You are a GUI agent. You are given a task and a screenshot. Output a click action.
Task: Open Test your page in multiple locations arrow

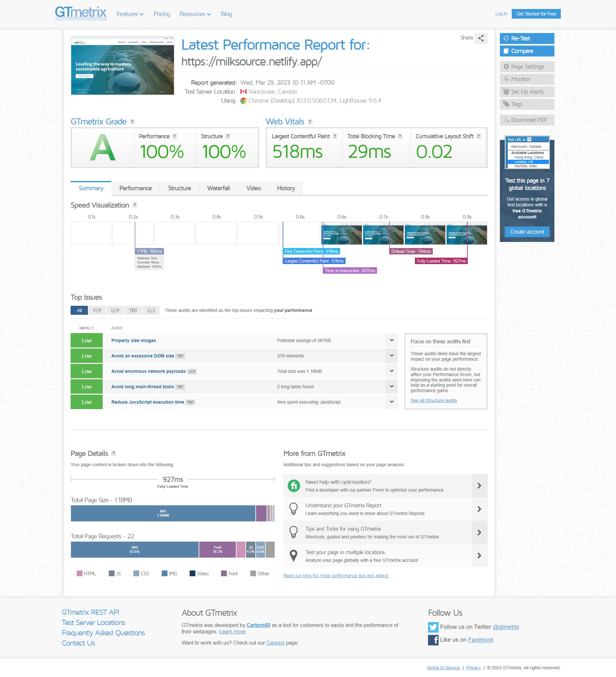[x=479, y=556]
